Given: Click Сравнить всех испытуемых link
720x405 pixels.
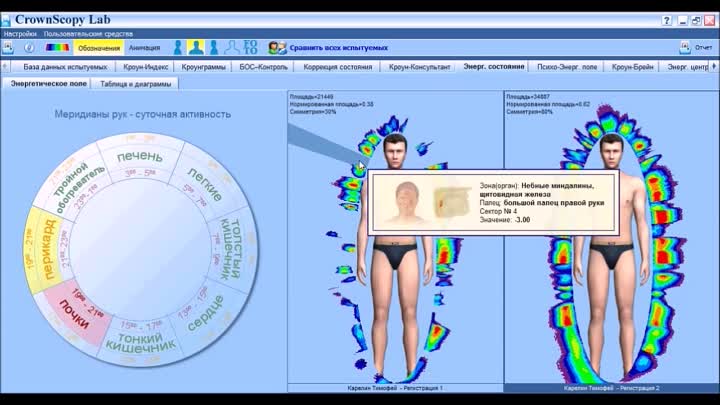Looking at the screenshot, I should [x=339, y=48].
